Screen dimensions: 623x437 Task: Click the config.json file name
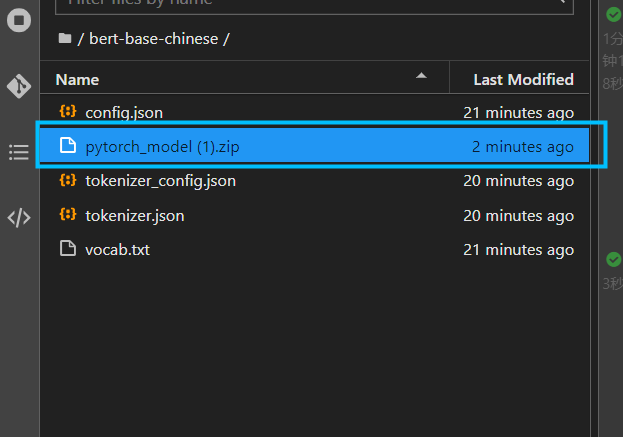[x=123, y=113]
